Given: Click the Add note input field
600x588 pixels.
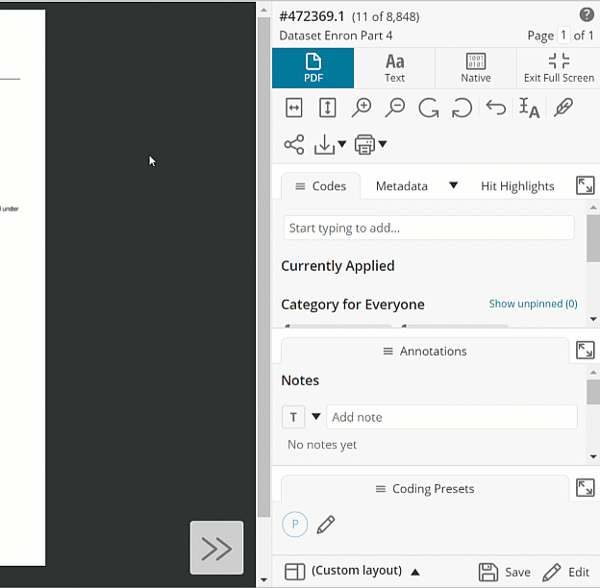Looking at the screenshot, I should (x=451, y=417).
